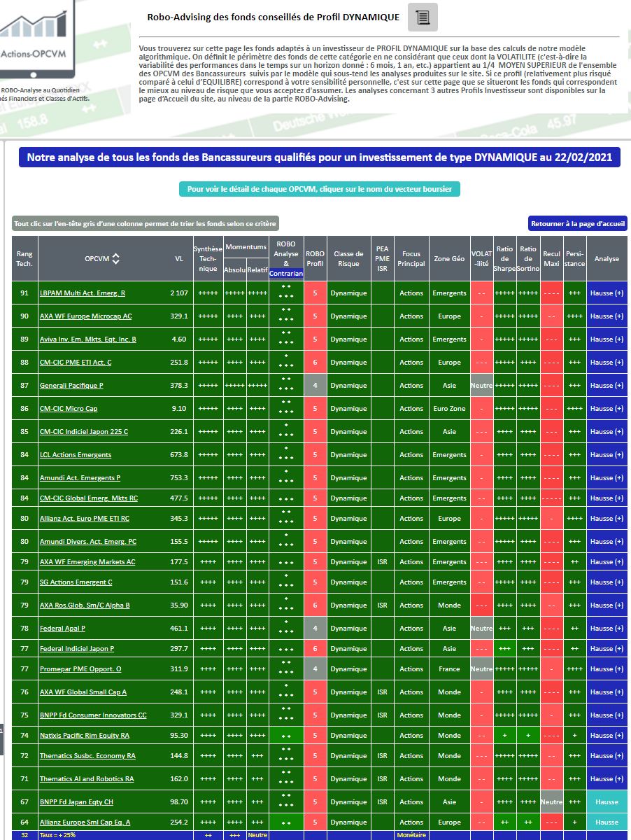Image resolution: width=631 pixels, height=840 pixels.
Task: Sort by Persistance column header
Action: 574,258
